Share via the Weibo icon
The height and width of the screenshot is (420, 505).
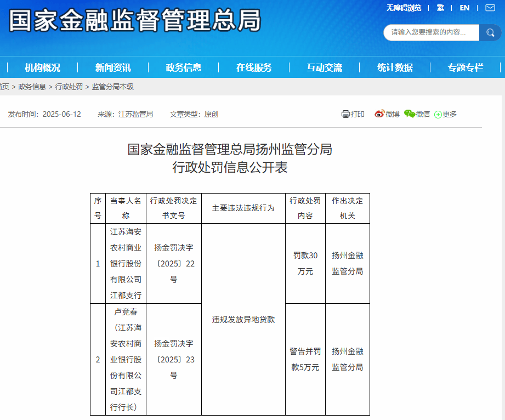coord(379,114)
